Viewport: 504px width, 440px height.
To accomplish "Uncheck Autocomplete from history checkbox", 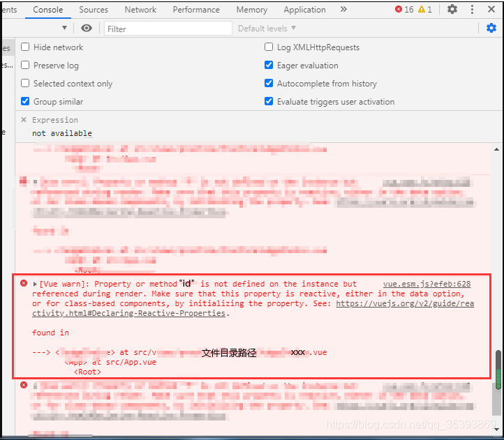I will coord(269,84).
